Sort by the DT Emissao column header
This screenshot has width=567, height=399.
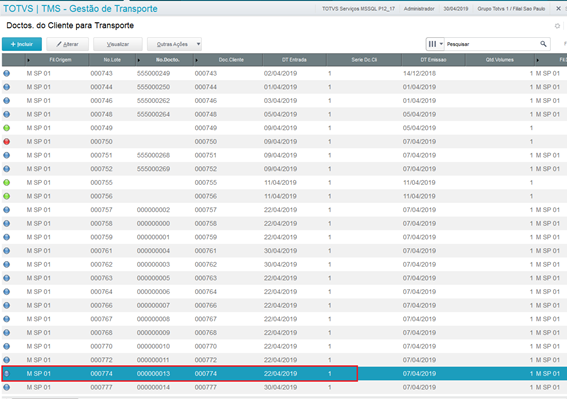click(x=433, y=60)
